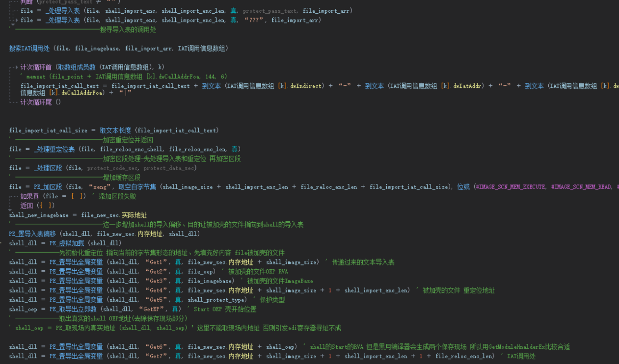Click the "Get7" string literal
Viewport: 619px width, 364px height.
click(156, 356)
